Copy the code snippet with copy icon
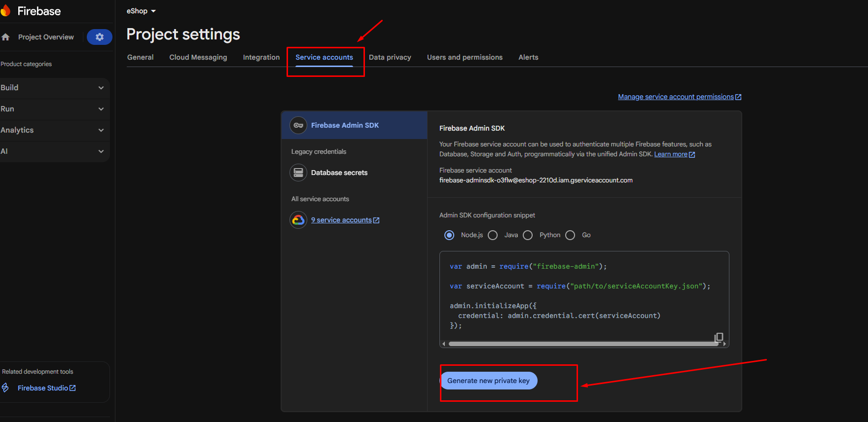This screenshot has height=422, width=868. click(719, 337)
